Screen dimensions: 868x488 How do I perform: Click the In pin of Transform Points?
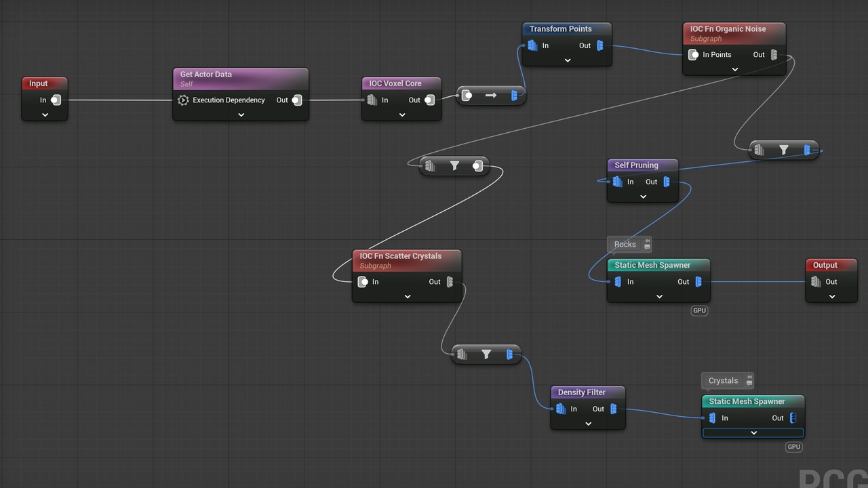pos(532,46)
